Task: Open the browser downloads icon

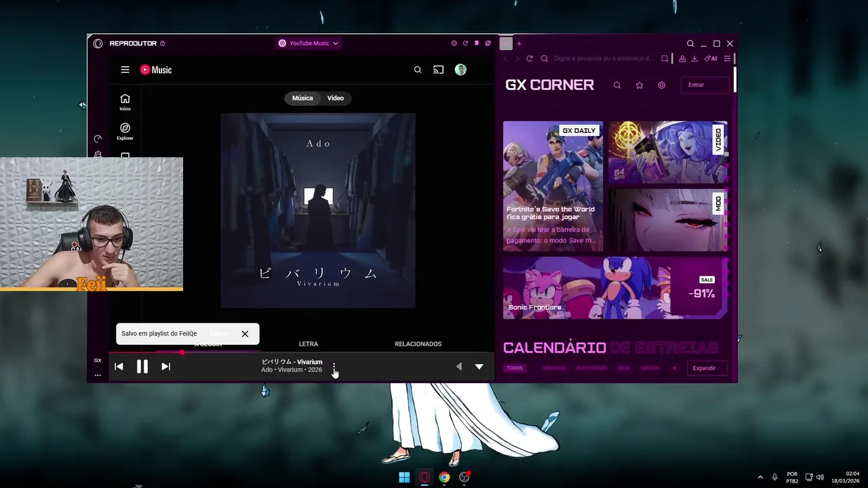Action: (694, 58)
